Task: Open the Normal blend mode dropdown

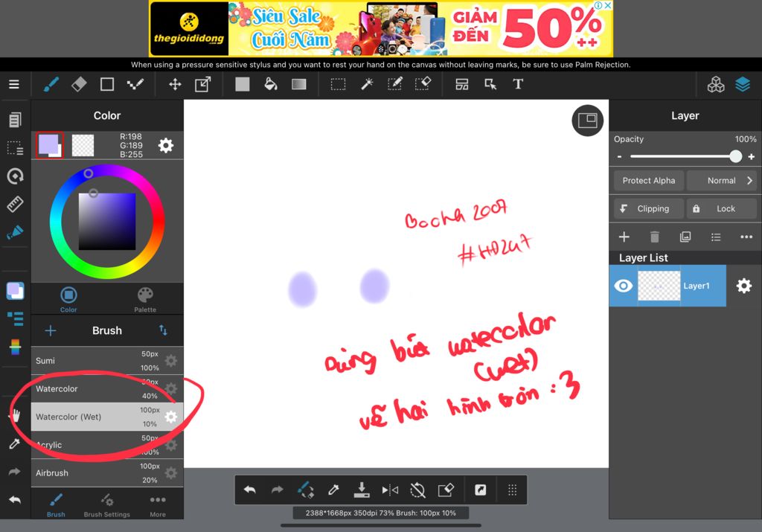Action: 722,180
